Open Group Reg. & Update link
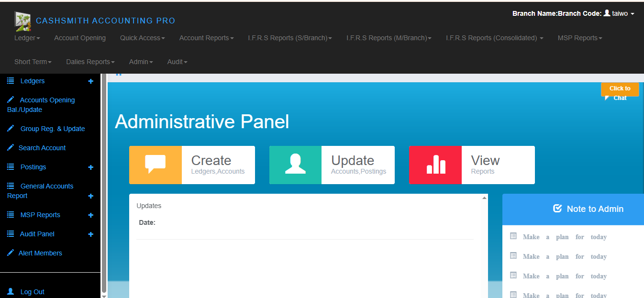This screenshot has width=644, height=298. [52, 129]
